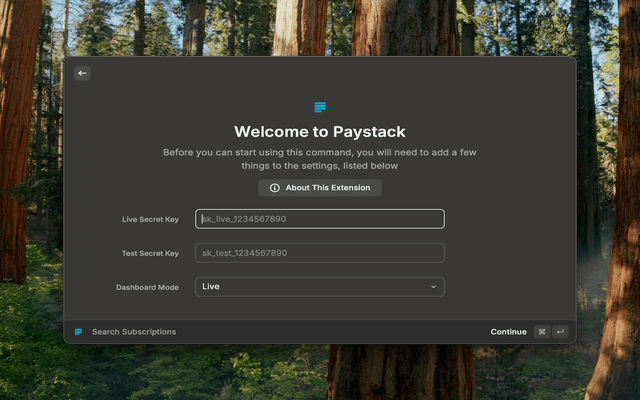This screenshot has width=640, height=400.
Task: Click the Test Secret Key label
Action: click(149, 253)
